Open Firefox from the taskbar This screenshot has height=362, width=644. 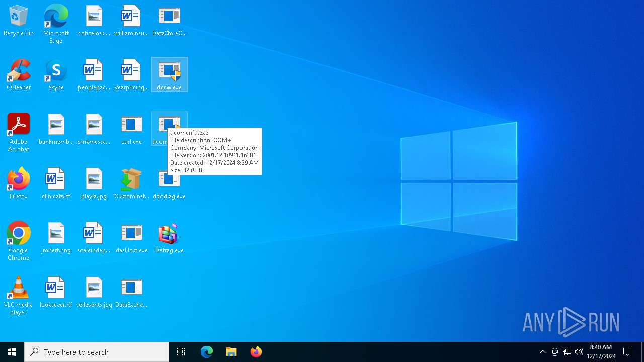point(256,352)
